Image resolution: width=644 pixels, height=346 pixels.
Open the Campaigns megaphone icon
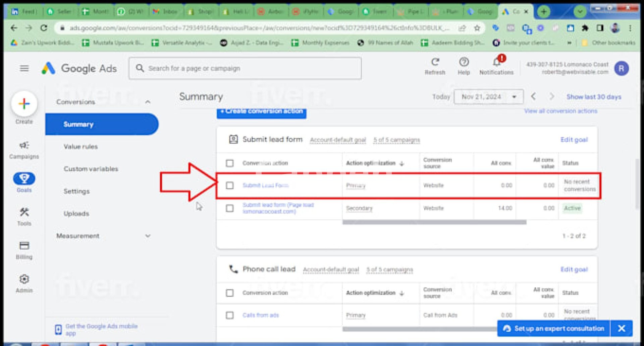click(24, 146)
